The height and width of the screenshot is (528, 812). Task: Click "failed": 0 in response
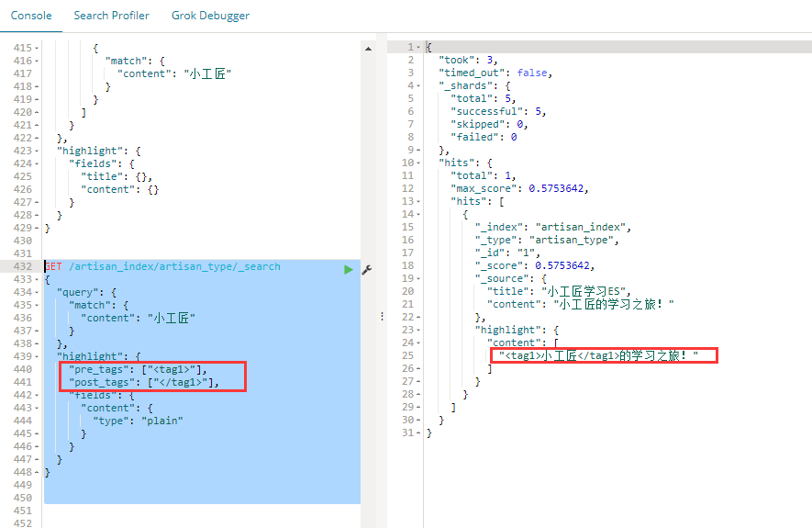coord(484,138)
